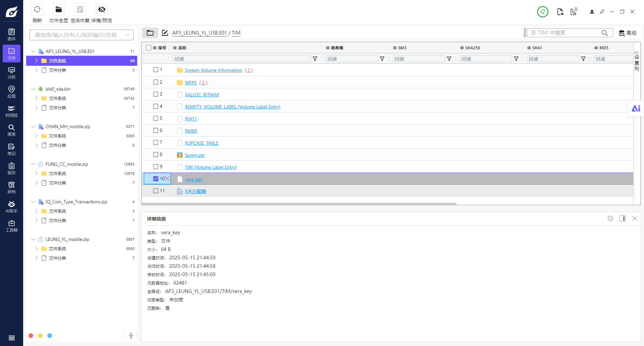This screenshot has width=644, height=346.
Task: Click the edit path pencil icon
Action: pyautogui.click(x=165, y=33)
